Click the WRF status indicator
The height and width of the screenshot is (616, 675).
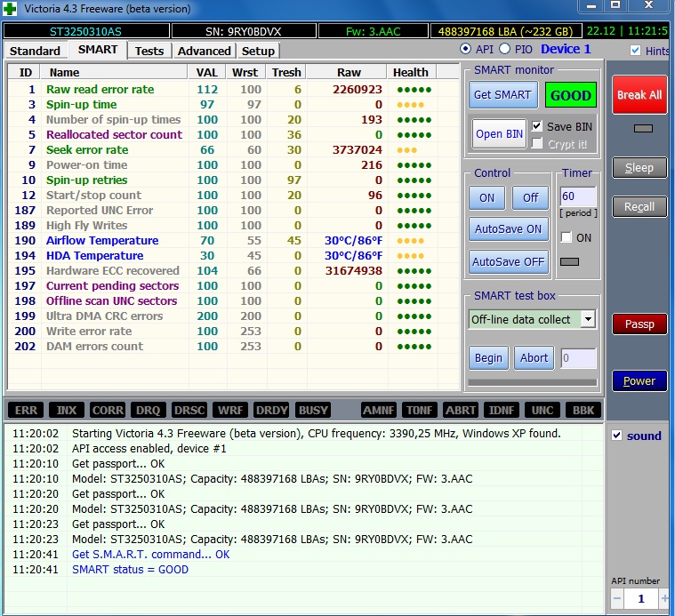click(230, 410)
